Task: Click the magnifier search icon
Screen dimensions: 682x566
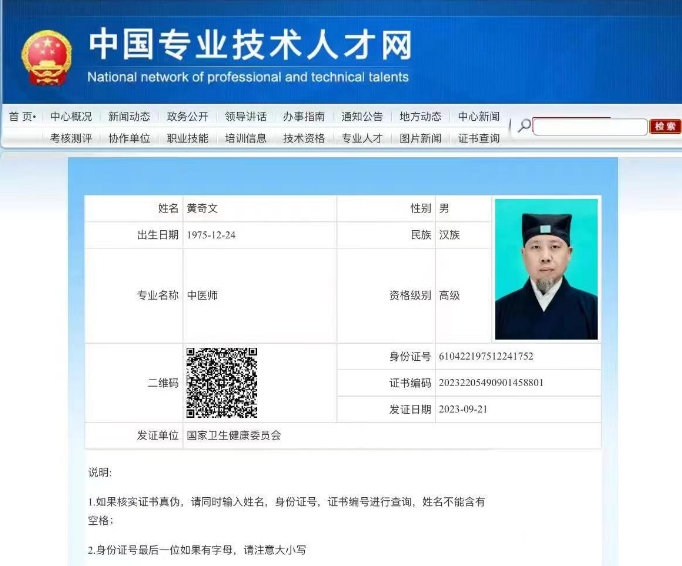Action: [524, 126]
